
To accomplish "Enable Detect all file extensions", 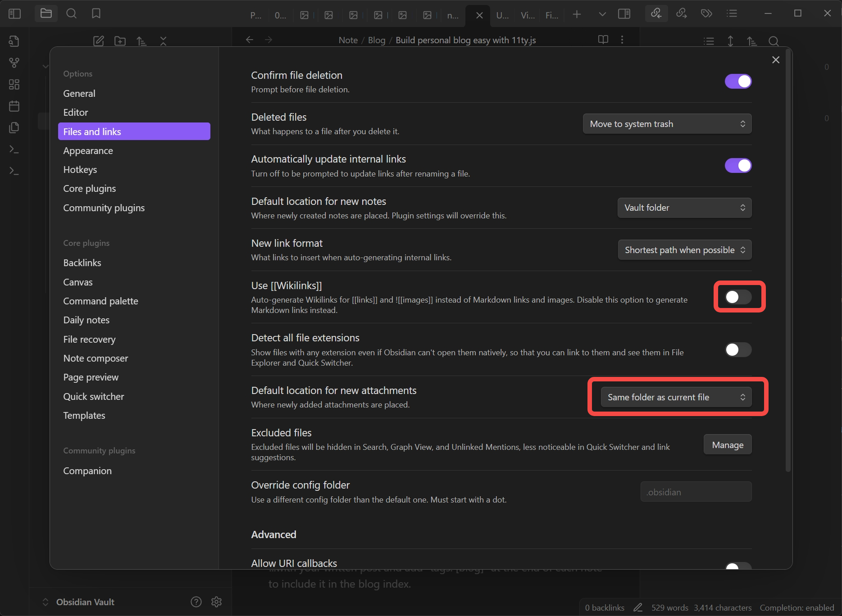I will click(x=737, y=349).
